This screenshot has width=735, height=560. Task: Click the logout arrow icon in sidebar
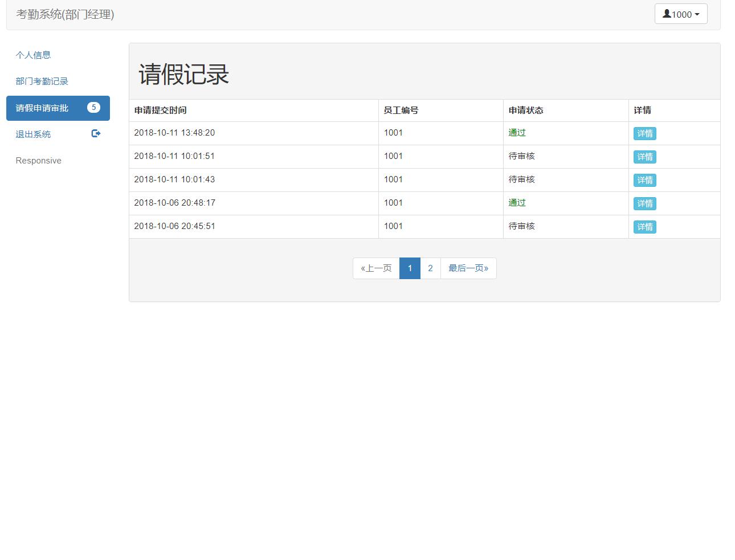pos(96,134)
